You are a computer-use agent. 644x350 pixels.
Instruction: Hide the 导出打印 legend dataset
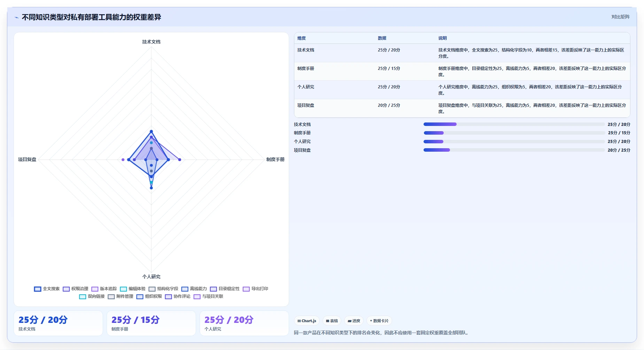coord(255,289)
